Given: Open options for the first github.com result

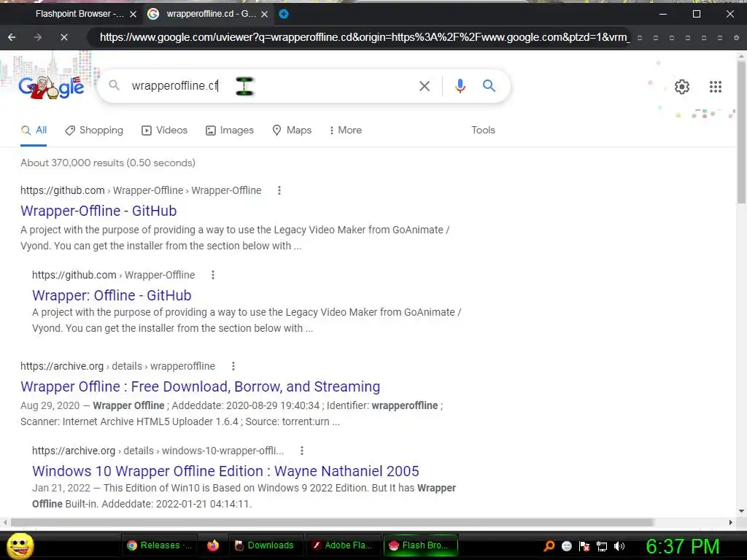Looking at the screenshot, I should coord(279,190).
